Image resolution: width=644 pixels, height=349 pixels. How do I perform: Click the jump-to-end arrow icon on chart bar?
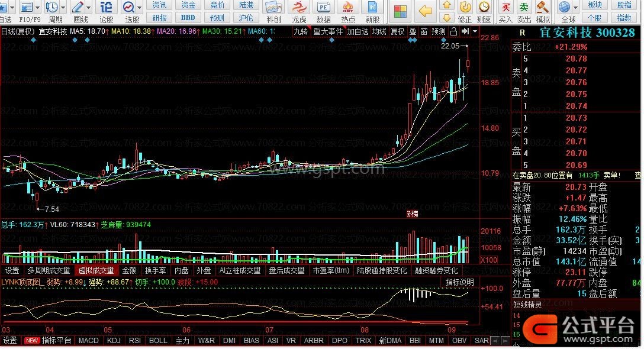(x=465, y=31)
